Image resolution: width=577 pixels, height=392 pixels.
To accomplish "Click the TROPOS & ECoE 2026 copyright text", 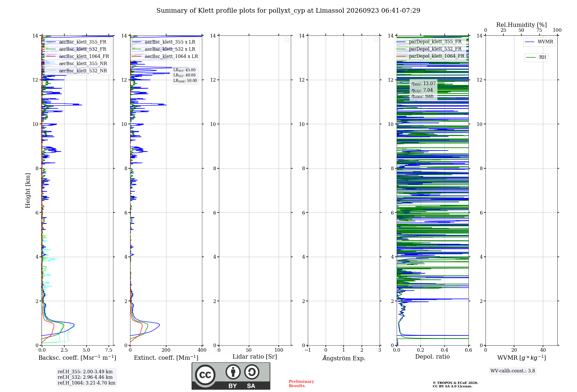I will [455, 383].
